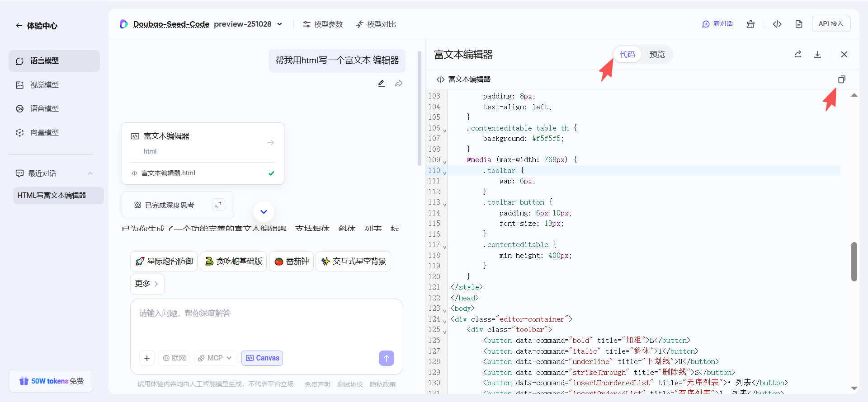
Task: Click the code editor scroll up arrow
Action: pyautogui.click(x=854, y=95)
